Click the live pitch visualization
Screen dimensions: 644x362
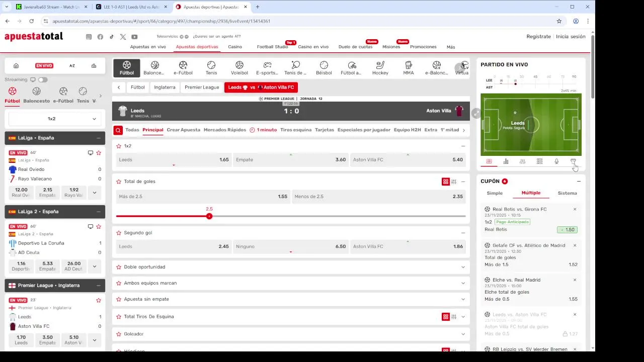click(531, 124)
